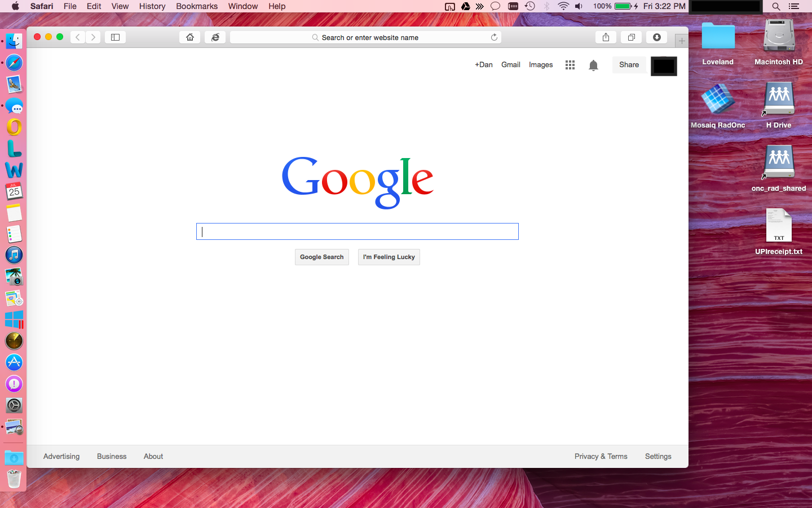
Task: Open the Window menu
Action: coord(243,6)
